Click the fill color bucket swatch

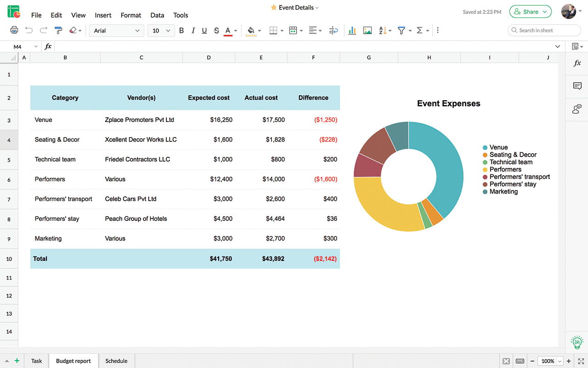click(251, 30)
